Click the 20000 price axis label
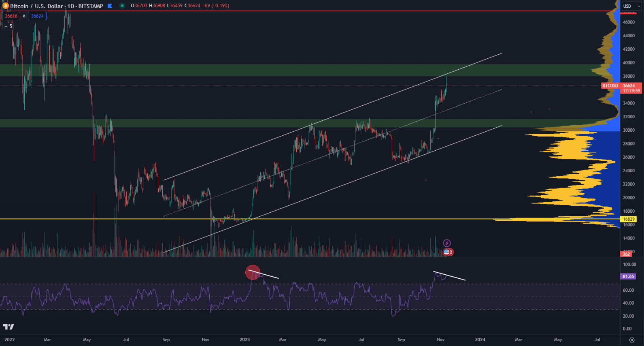Viewport: 644px width, 346px height. pyautogui.click(x=629, y=198)
